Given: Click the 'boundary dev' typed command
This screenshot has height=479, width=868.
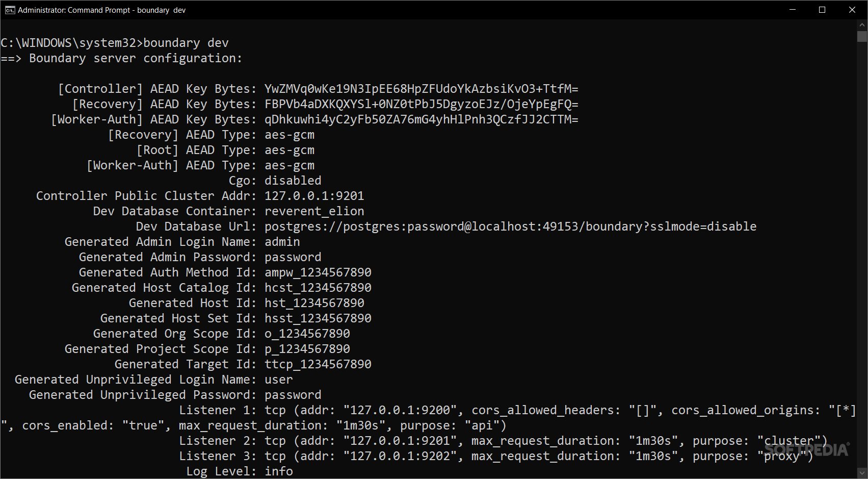Looking at the screenshot, I should 186,43.
